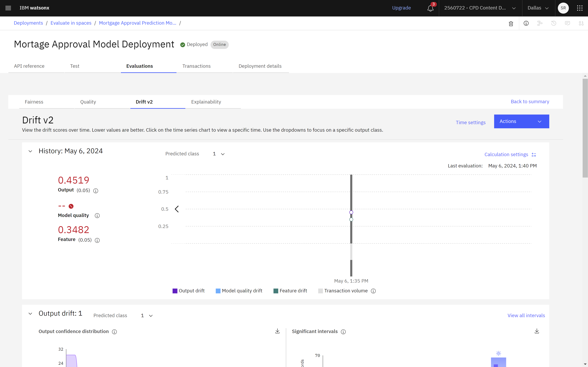The height and width of the screenshot is (367, 588).
Task: Toggle Model quality drift legend series
Action: tap(239, 291)
